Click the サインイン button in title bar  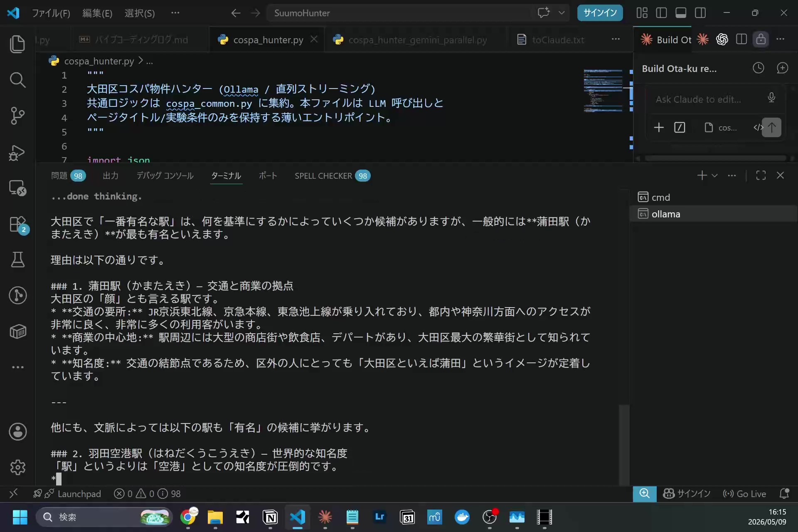[600, 13]
